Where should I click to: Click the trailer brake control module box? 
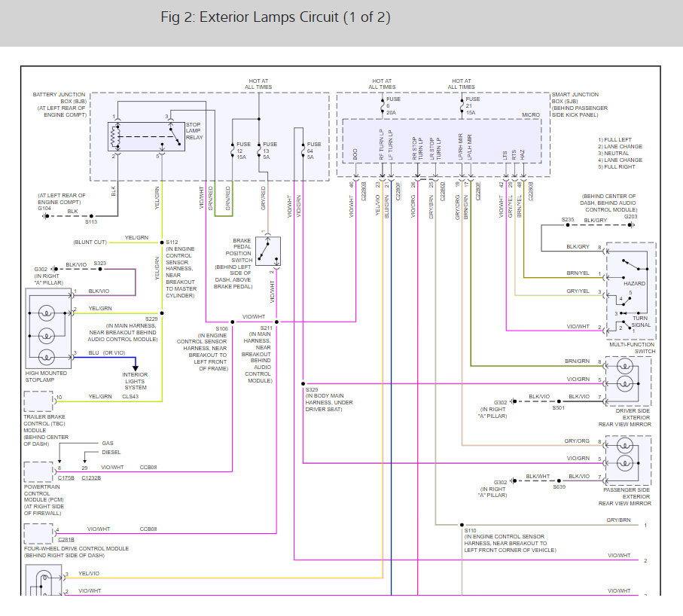coord(38,401)
